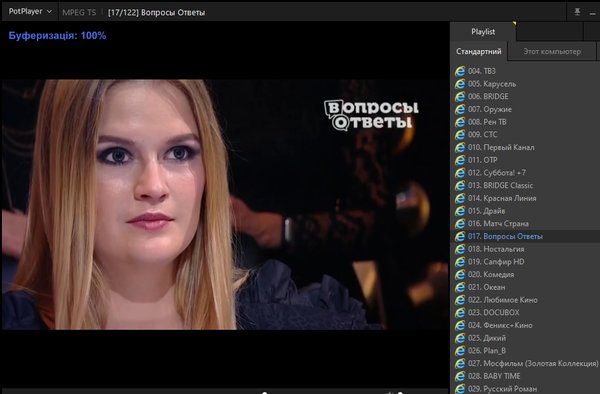Viewport: 600px width, 394px height.
Task: Open the PotPlayer main menu dropdown
Action: (x=30, y=11)
